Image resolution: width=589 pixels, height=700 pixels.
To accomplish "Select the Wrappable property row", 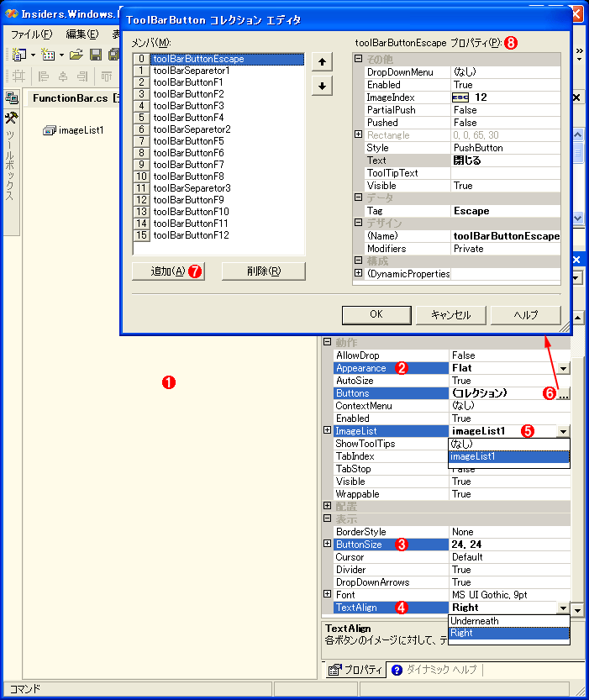I will tap(452, 494).
